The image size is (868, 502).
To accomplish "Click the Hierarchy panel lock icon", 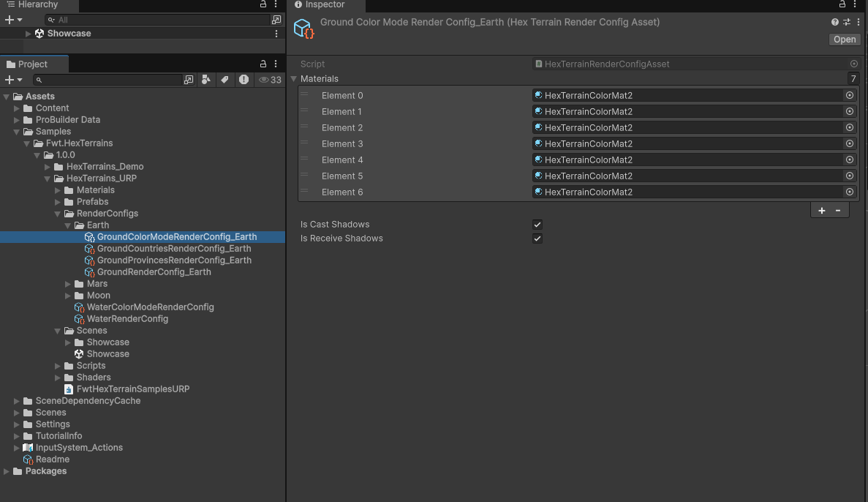I will [x=263, y=4].
